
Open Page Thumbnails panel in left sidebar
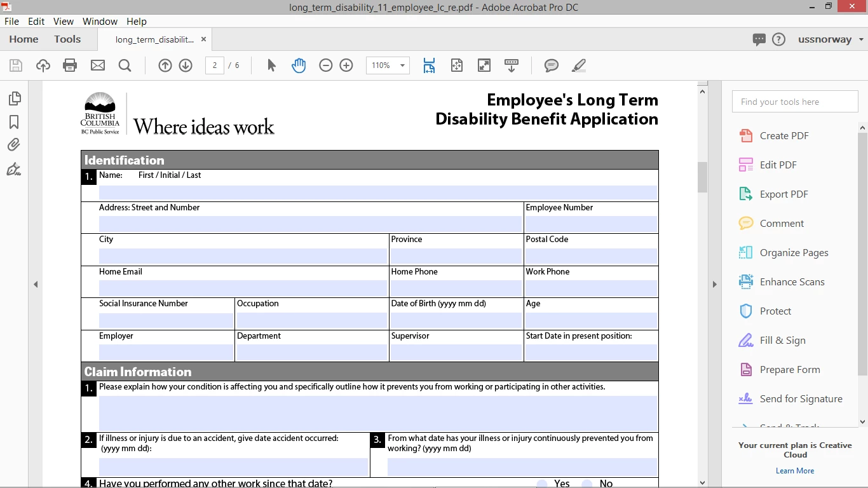14,98
